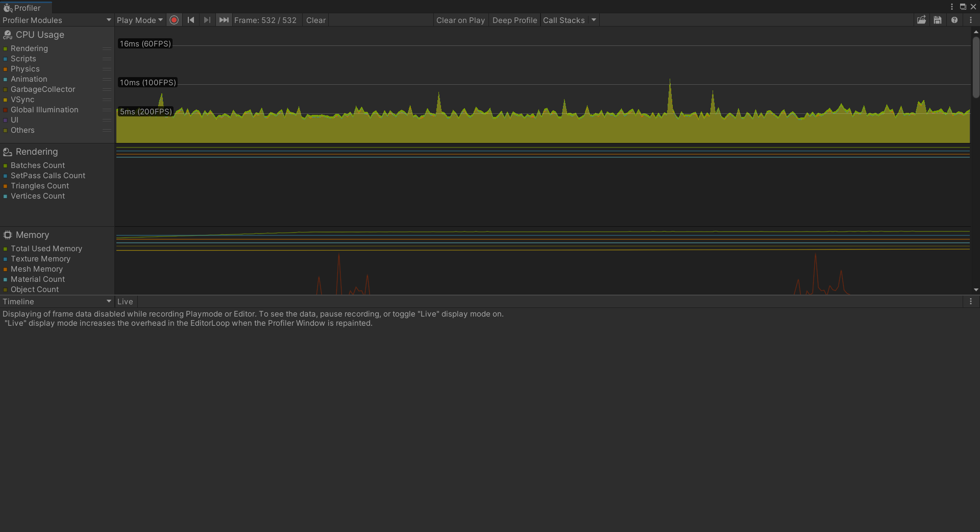Turn on Live display mode
The image size is (980, 532).
coord(125,301)
